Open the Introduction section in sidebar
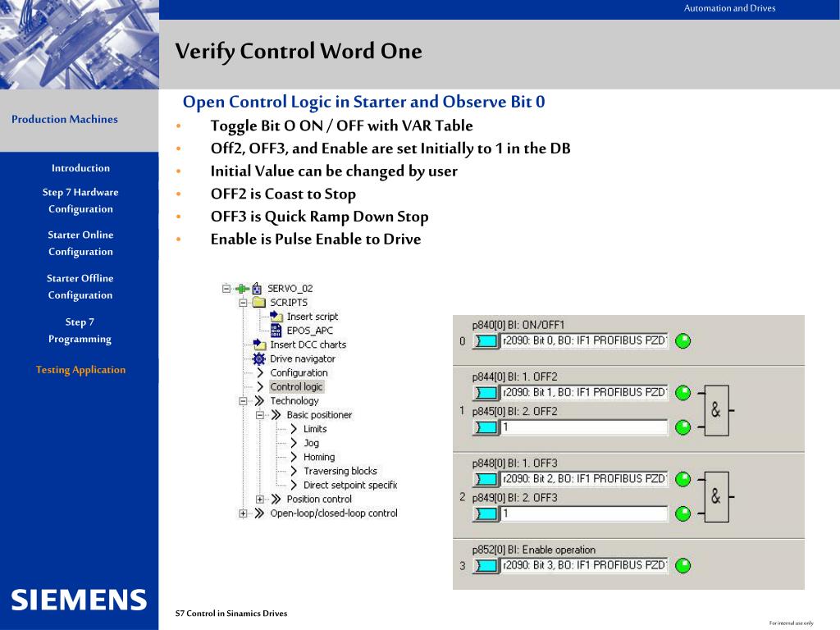Image resolution: width=840 pixels, height=630 pixels. pyautogui.click(x=80, y=168)
